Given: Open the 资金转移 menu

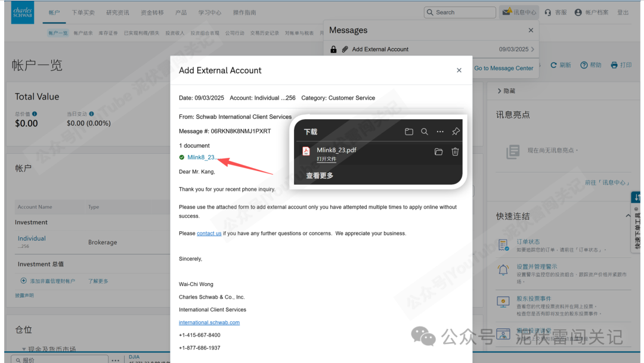Looking at the screenshot, I should 153,13.
